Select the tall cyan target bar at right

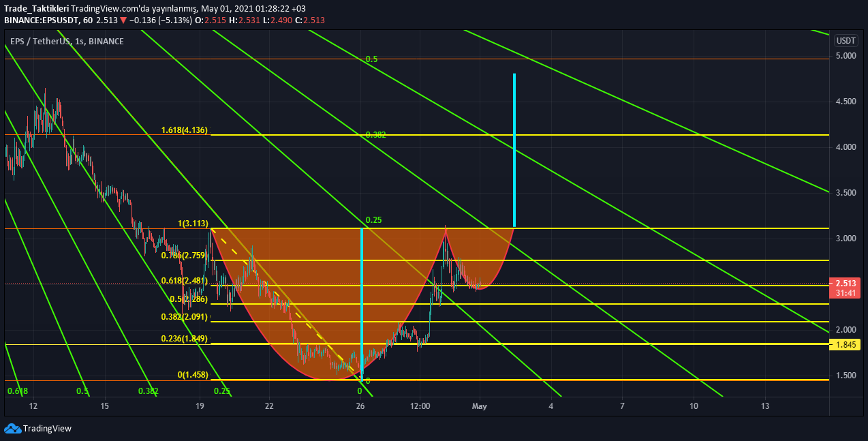coord(514,150)
